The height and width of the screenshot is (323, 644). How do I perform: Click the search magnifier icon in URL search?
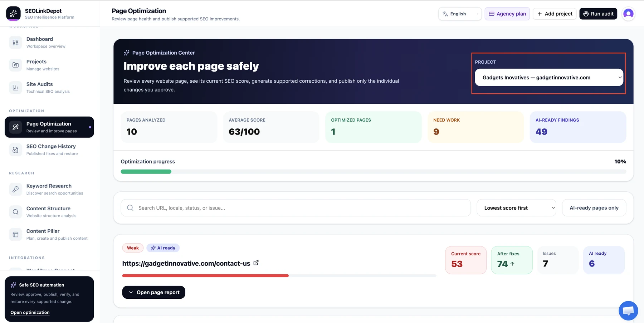130,208
